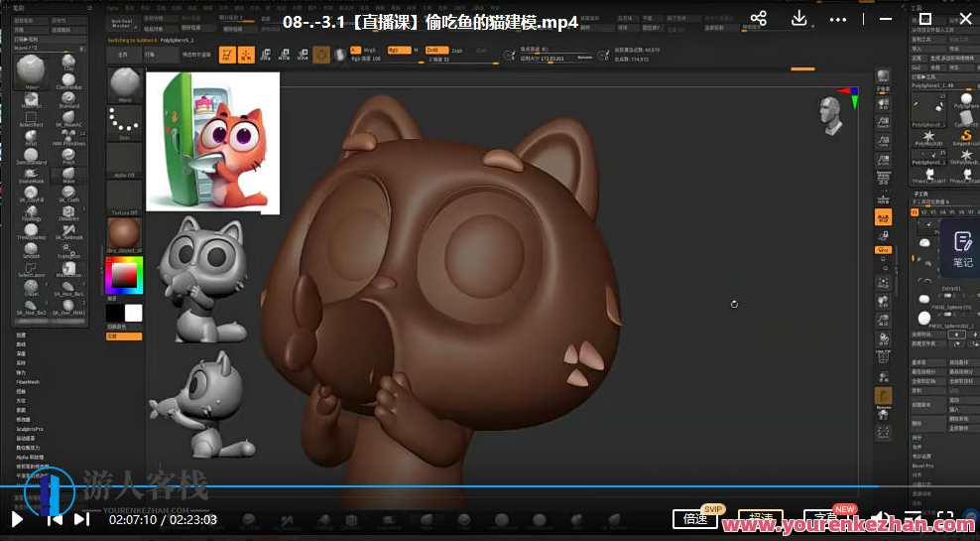The image size is (980, 541).
Task: Select the SelectRect brush
Action: click(x=31, y=119)
